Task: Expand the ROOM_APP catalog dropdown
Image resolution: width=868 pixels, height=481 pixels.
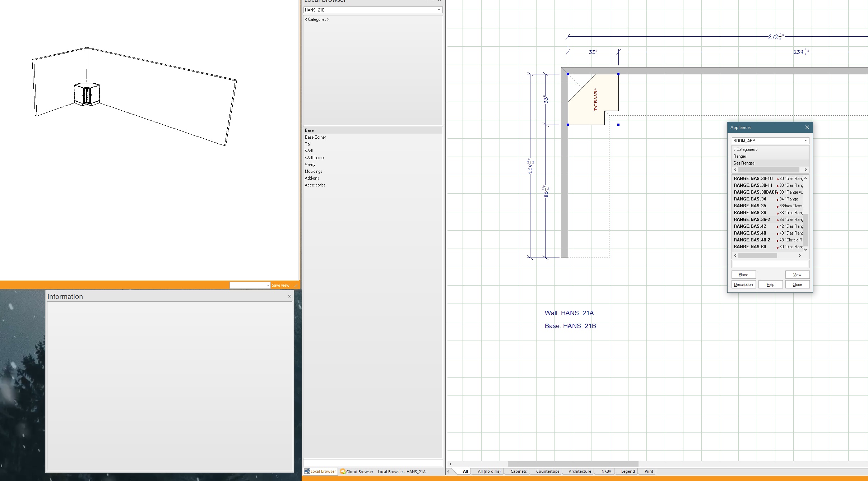Action: [806, 141]
